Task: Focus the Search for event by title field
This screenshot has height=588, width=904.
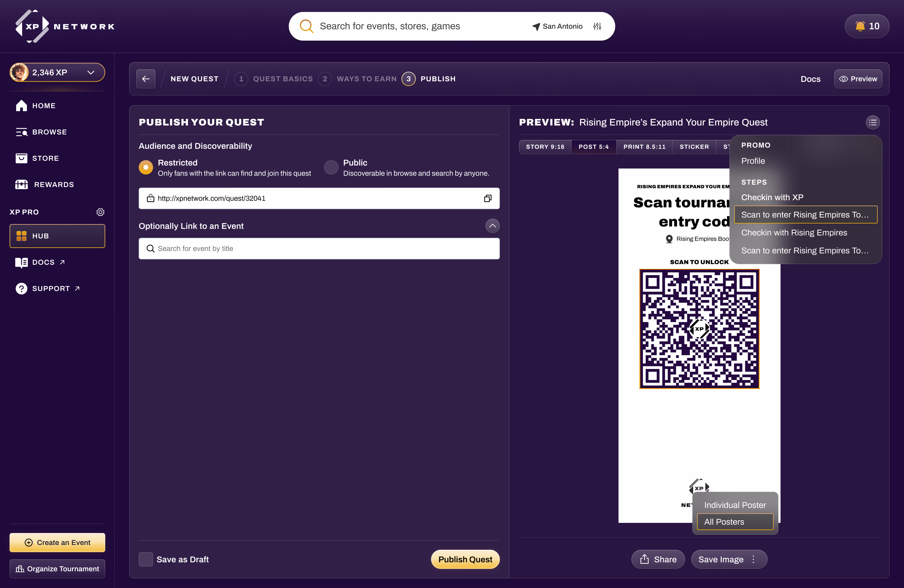Action: [x=319, y=249]
